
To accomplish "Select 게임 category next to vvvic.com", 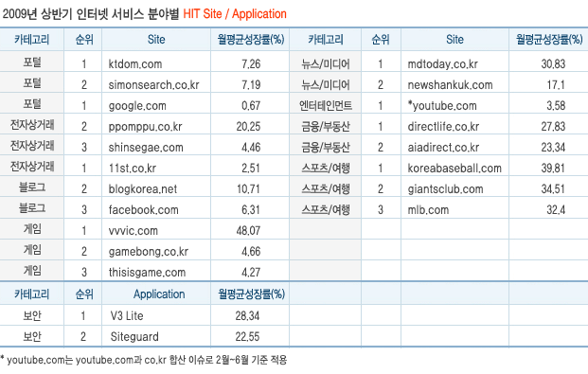I will point(32,229).
